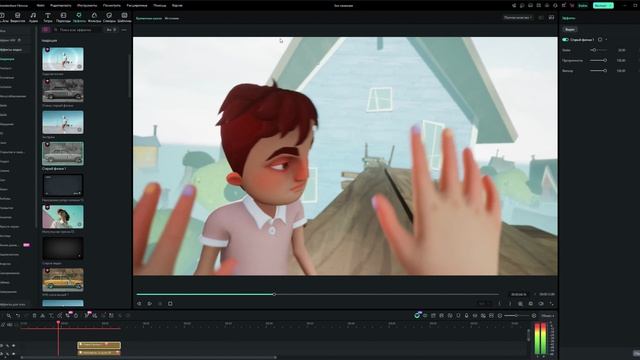Screen dimensions: 640x360
Task: Open the dropdown at the timeline toolbar's far right
Action: point(547,316)
